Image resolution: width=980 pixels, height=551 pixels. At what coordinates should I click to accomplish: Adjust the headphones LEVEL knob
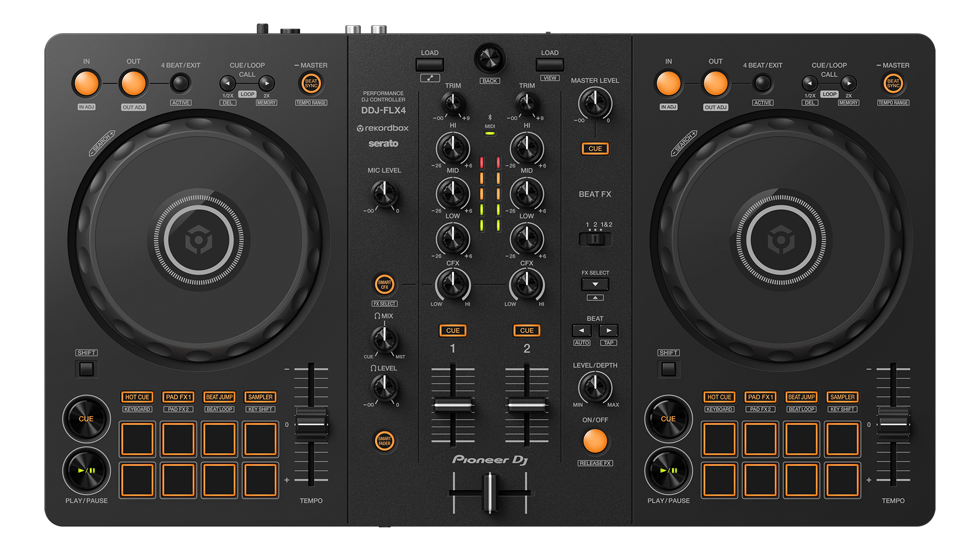pos(384,388)
